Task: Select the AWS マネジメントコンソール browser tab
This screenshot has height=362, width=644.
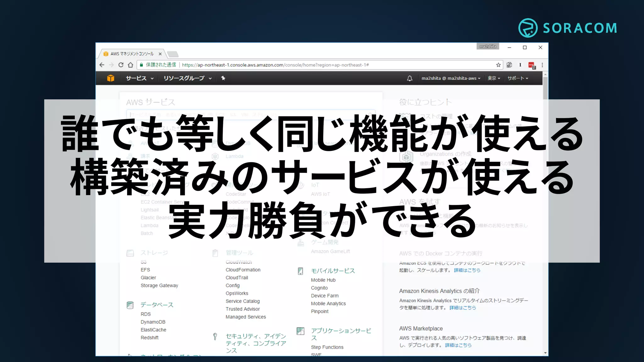Action: [x=132, y=54]
